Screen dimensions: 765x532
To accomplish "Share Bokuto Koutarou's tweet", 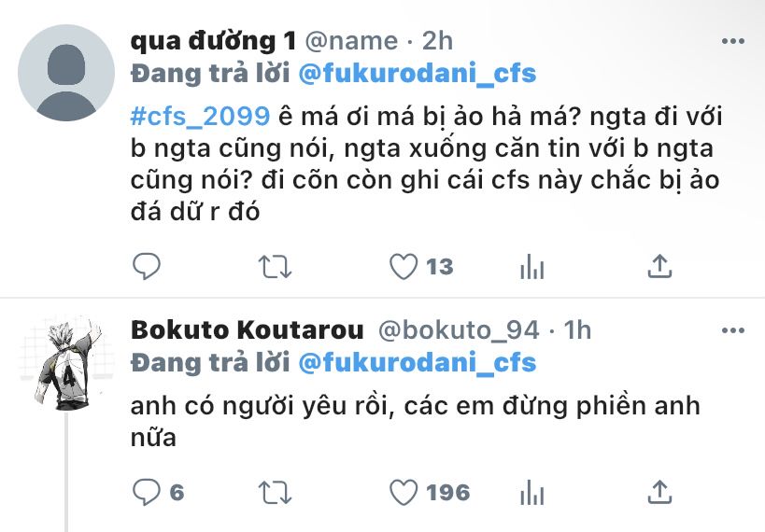I will [659, 492].
